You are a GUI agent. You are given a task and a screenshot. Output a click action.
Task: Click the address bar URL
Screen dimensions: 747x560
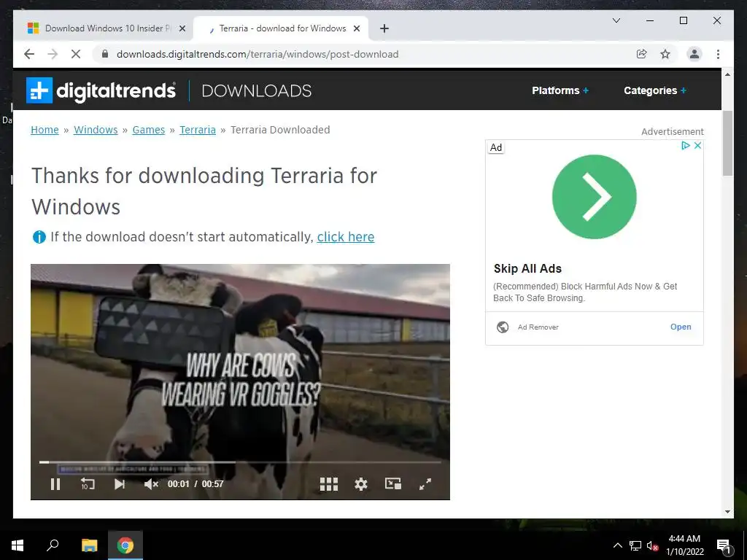tap(258, 54)
